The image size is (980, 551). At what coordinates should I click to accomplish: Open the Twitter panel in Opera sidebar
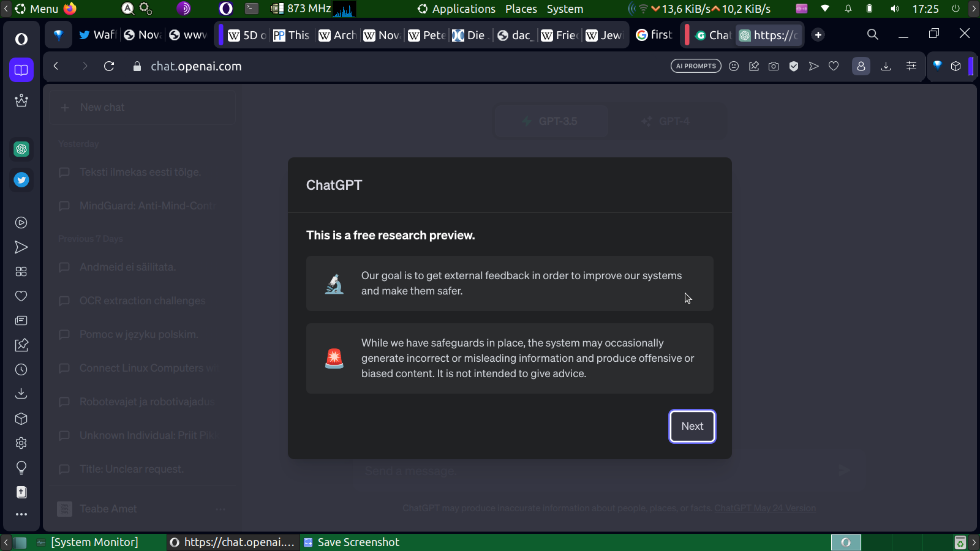click(21, 180)
